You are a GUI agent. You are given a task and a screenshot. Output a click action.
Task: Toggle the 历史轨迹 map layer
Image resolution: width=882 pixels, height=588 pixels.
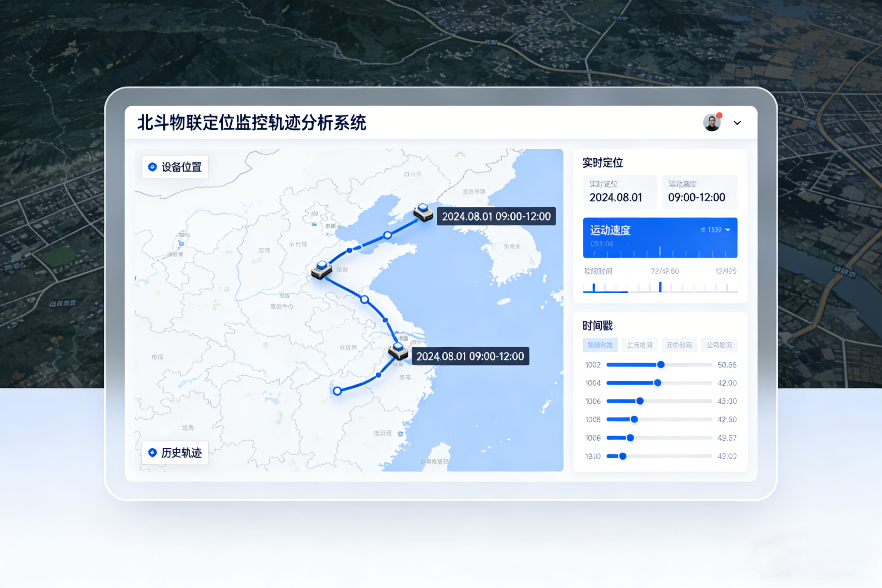175,453
